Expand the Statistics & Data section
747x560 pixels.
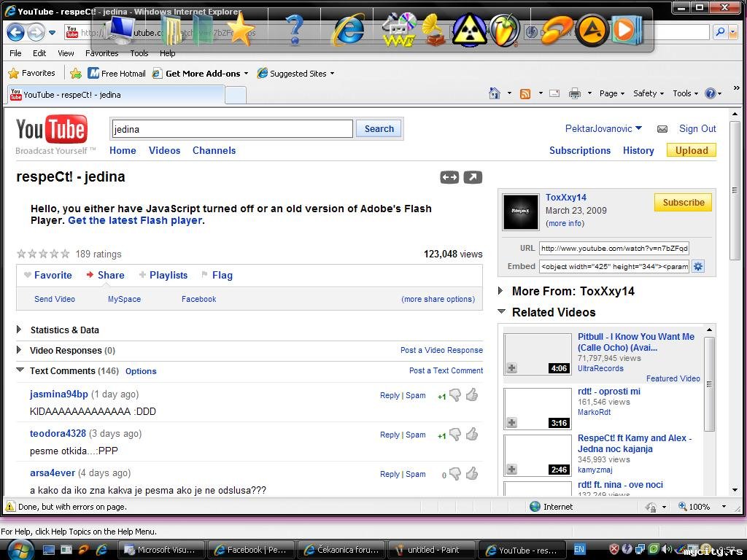[19, 330]
